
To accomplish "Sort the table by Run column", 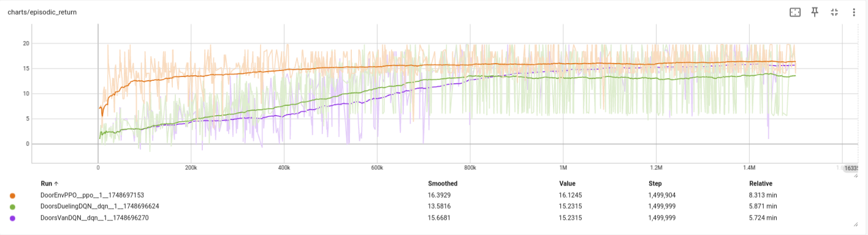I will (x=50, y=184).
